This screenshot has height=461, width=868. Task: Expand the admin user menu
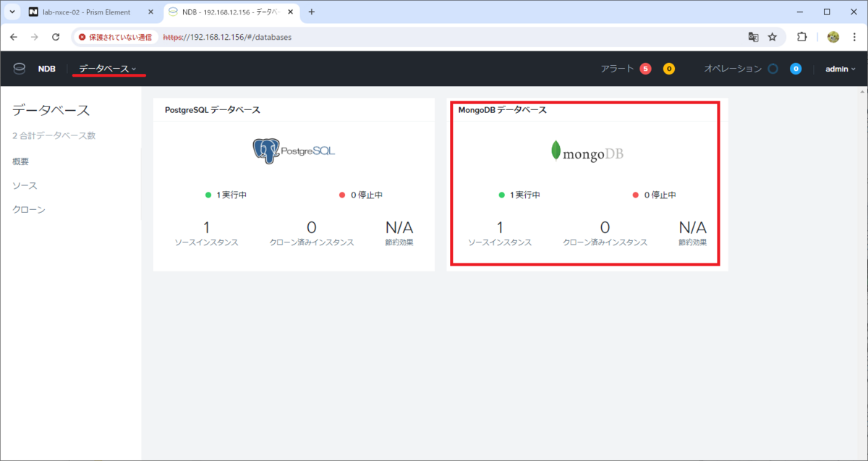841,69
